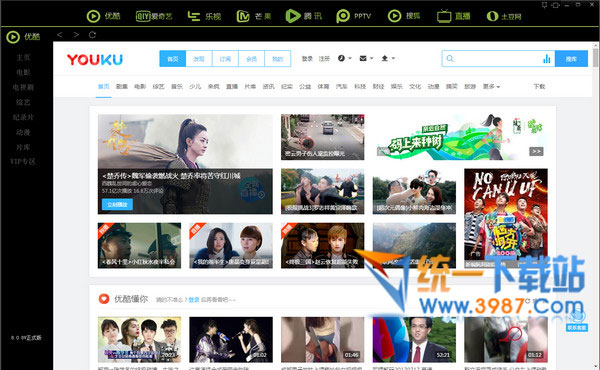Screen dimensions: 600x370
Task: Switch to the iQIYI video source
Action: coord(154,16)
